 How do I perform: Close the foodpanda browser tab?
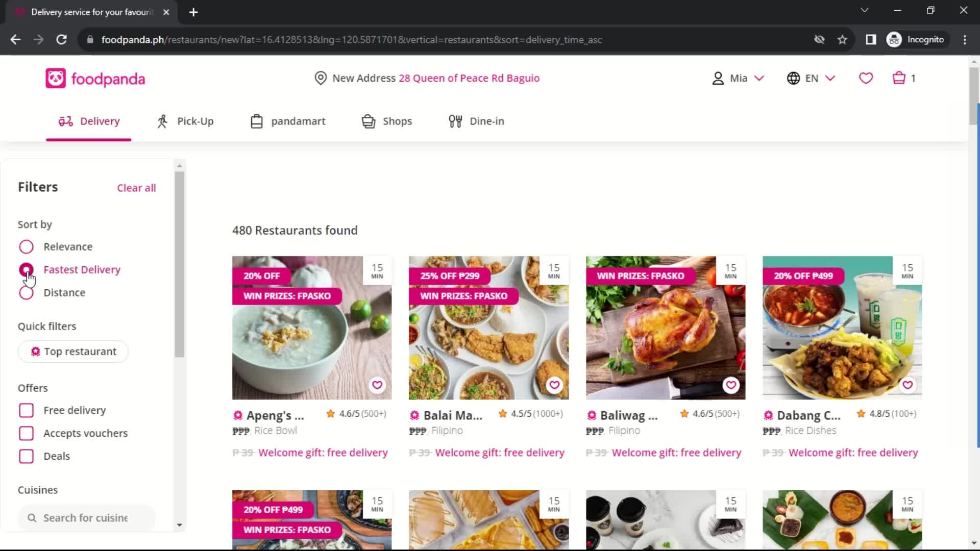click(166, 12)
